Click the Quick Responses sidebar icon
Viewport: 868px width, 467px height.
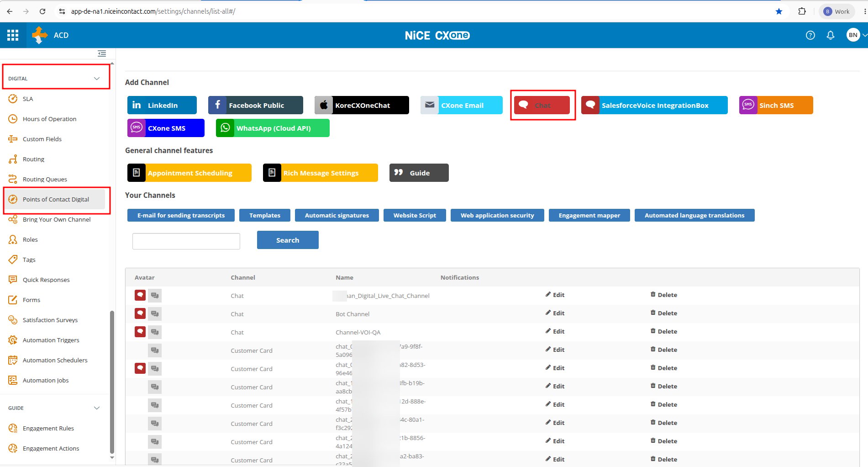pyautogui.click(x=13, y=280)
